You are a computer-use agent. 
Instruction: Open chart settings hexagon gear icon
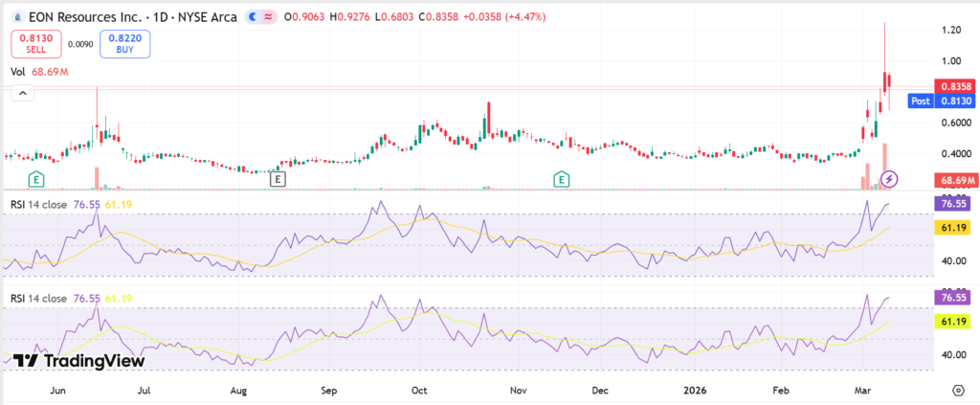click(959, 390)
